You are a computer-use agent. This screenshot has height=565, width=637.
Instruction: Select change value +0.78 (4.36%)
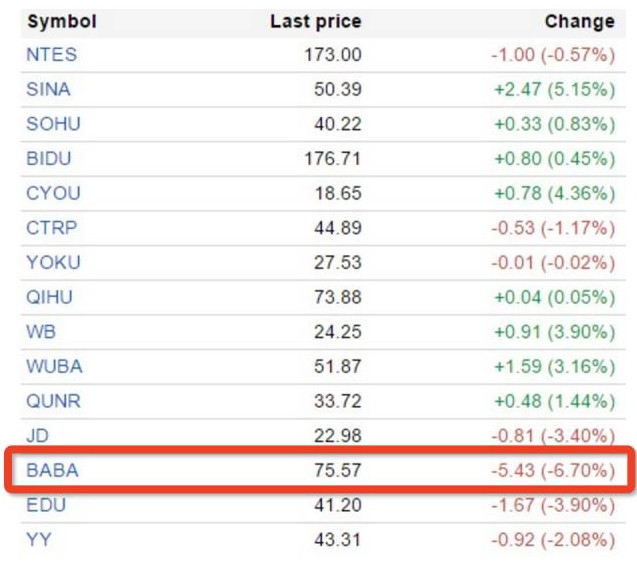(x=555, y=193)
